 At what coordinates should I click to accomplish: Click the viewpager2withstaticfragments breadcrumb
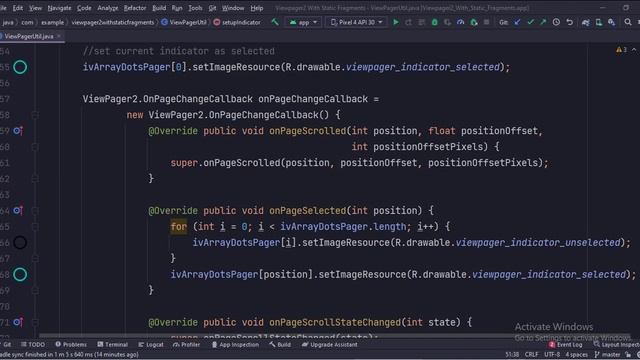click(x=113, y=22)
